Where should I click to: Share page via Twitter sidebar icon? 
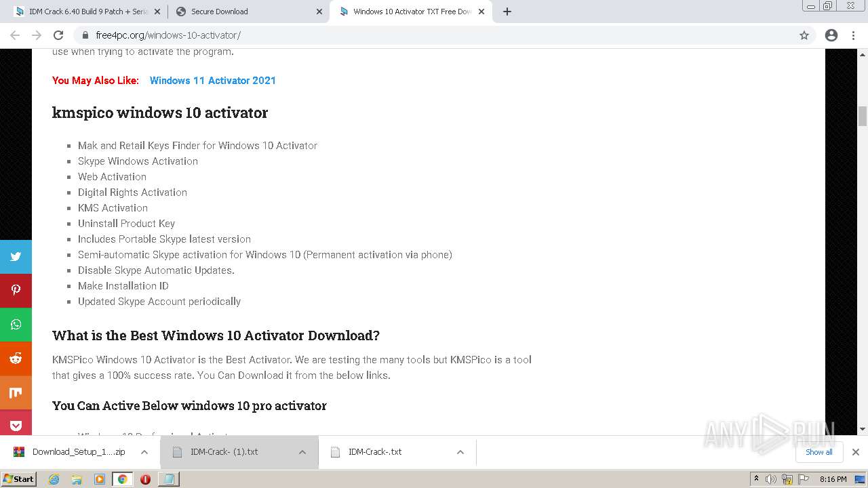coord(16,257)
